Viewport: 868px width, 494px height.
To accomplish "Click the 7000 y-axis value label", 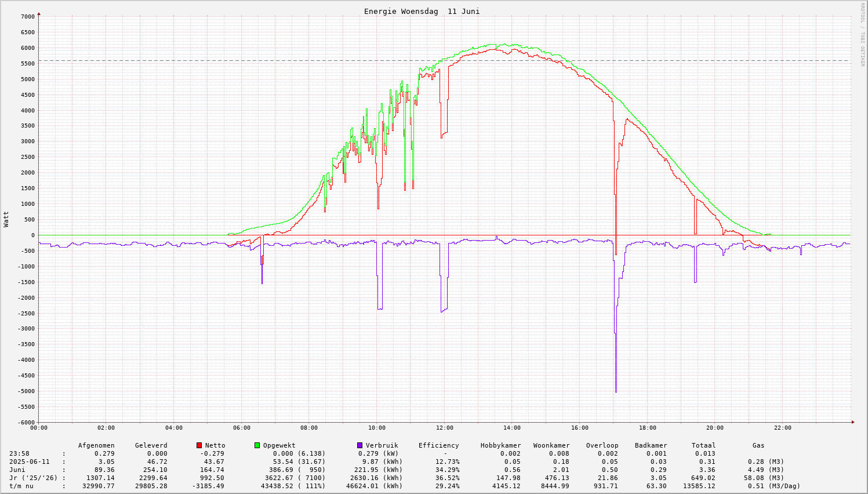I will pyautogui.click(x=27, y=16).
